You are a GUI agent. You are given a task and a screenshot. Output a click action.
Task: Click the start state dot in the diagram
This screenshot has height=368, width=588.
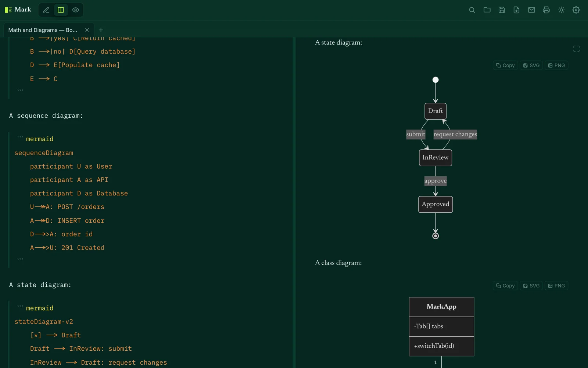click(x=435, y=80)
